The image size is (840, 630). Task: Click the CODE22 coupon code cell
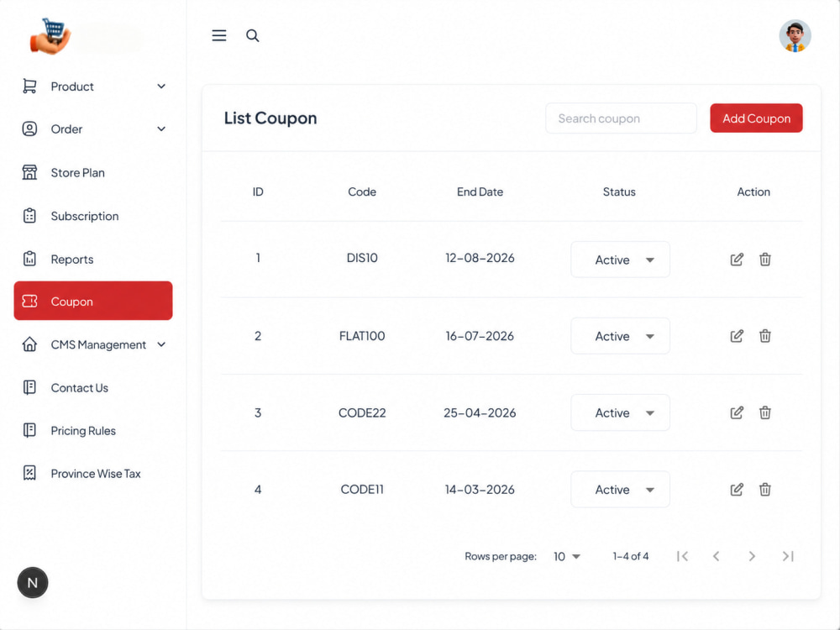tap(361, 412)
